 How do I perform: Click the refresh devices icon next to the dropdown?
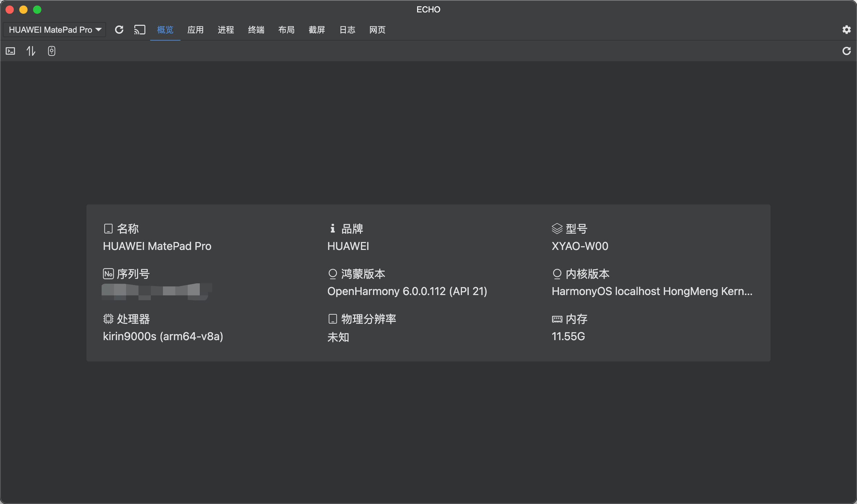tap(119, 30)
